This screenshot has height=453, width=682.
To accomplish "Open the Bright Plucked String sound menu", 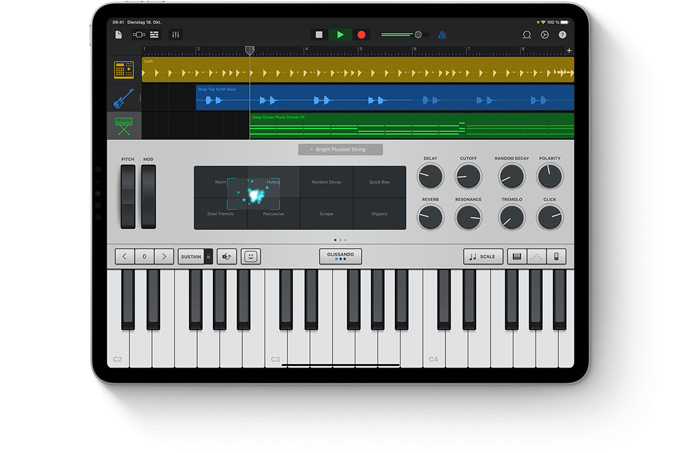I will click(341, 150).
